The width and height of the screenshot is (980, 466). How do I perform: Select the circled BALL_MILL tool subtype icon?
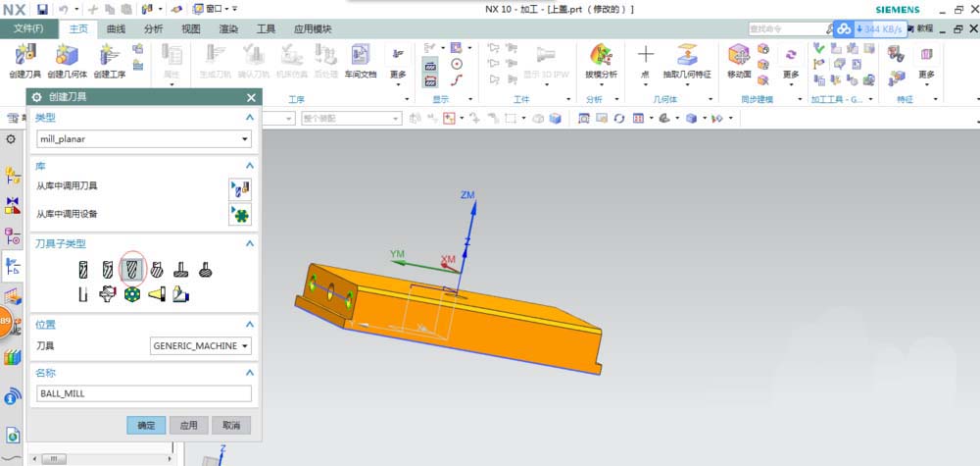[x=131, y=268]
